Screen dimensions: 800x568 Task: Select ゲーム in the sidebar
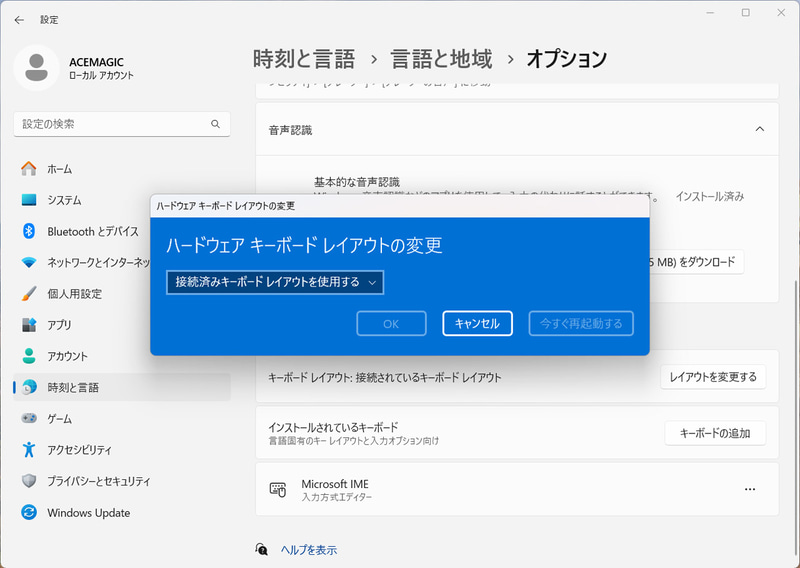coord(122,418)
